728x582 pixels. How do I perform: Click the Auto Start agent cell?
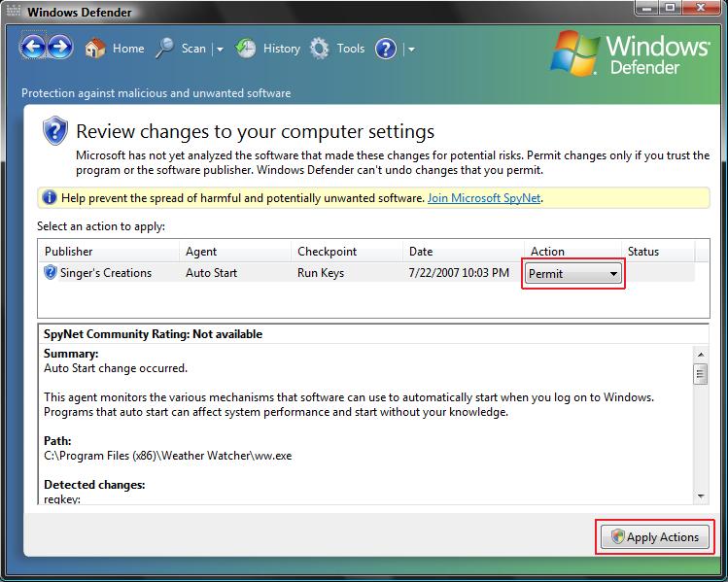click(211, 273)
